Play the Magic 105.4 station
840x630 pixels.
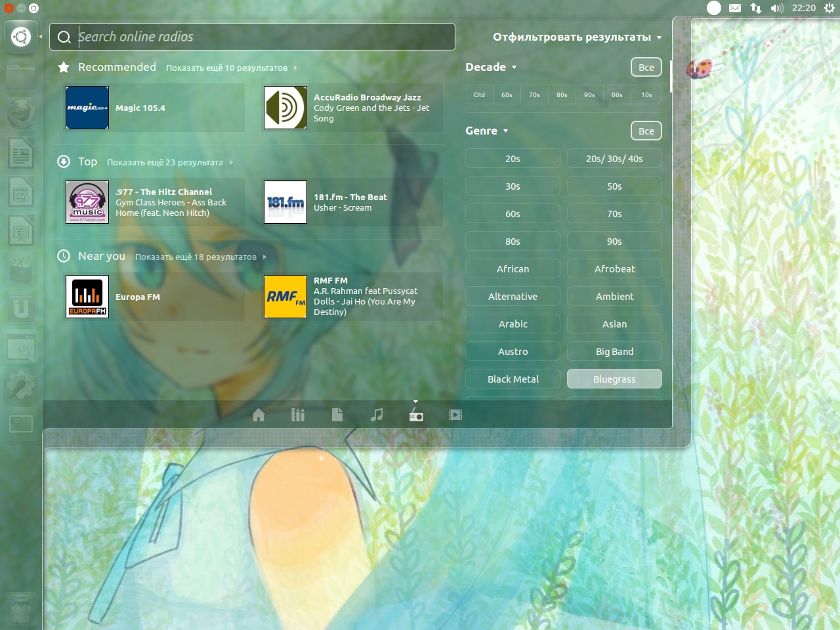tap(154, 108)
